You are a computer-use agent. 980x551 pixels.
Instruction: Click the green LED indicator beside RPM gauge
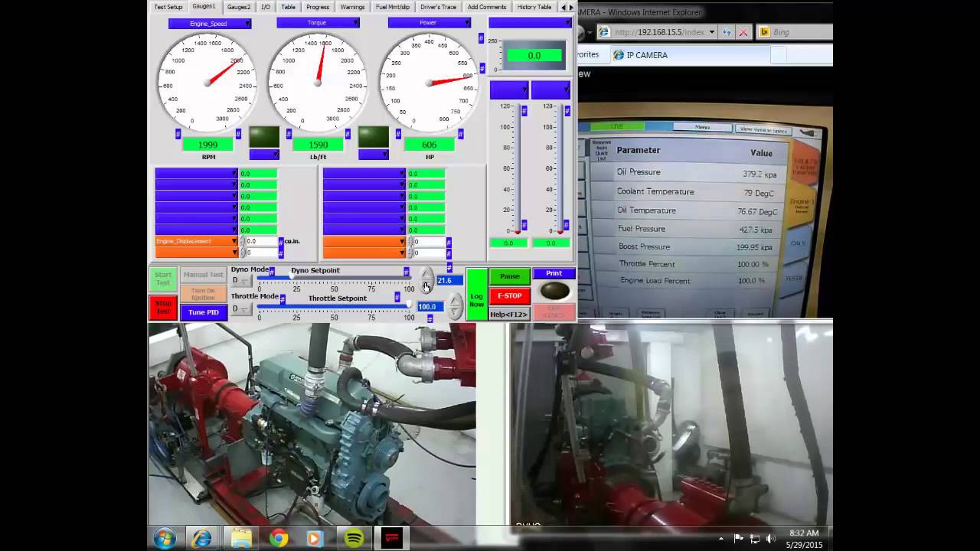(264, 137)
